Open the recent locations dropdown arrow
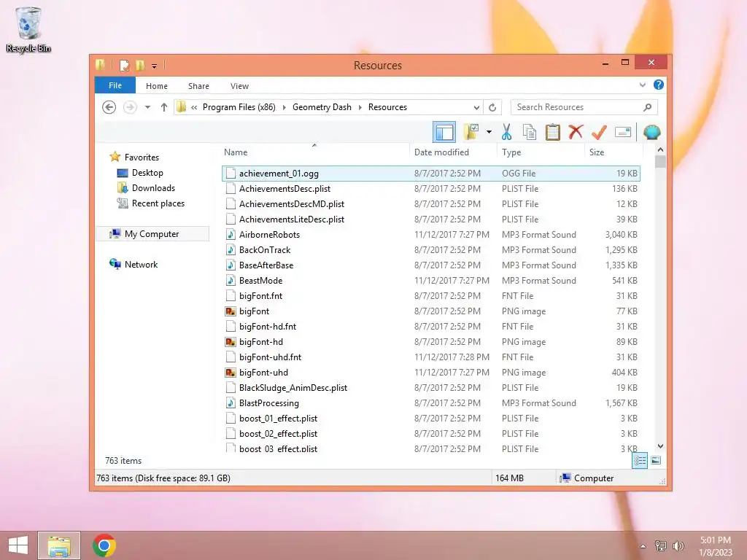Viewport: 747px width, 560px height. (147, 107)
